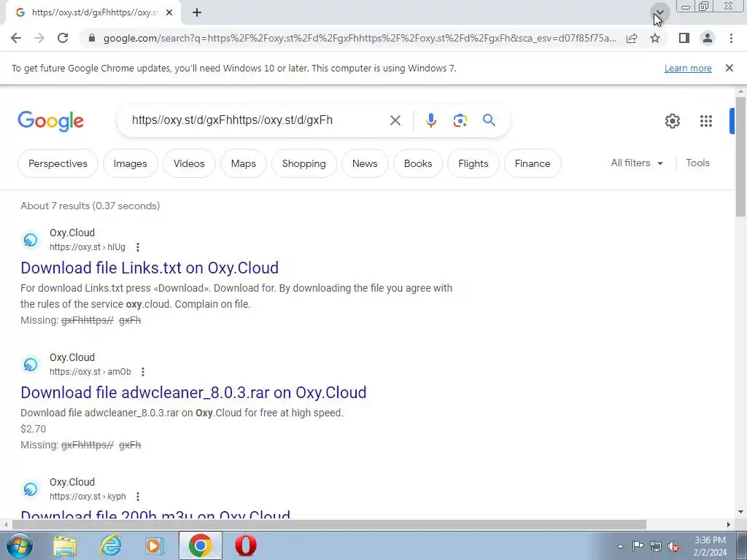Switch to Finance results

(533, 163)
